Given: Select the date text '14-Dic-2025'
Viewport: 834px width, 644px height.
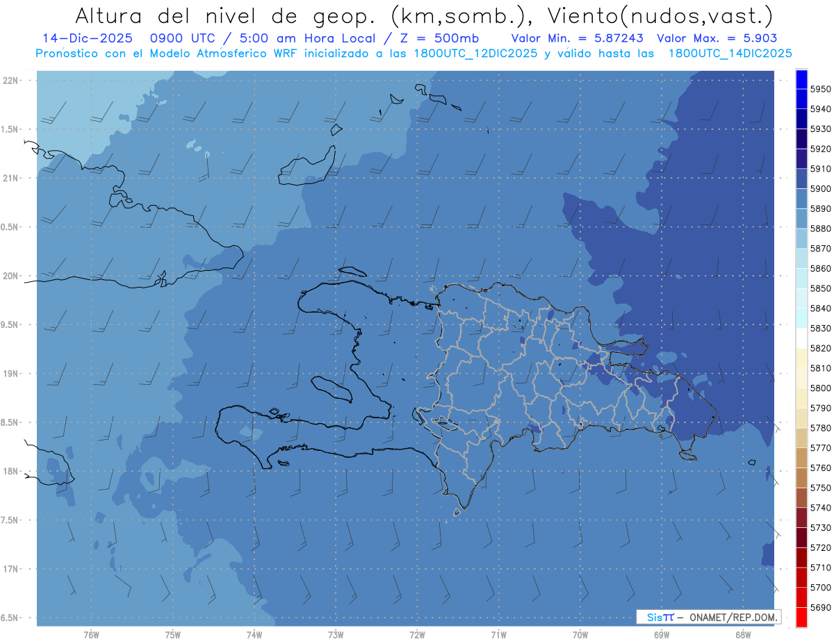Looking at the screenshot, I should click(86, 38).
